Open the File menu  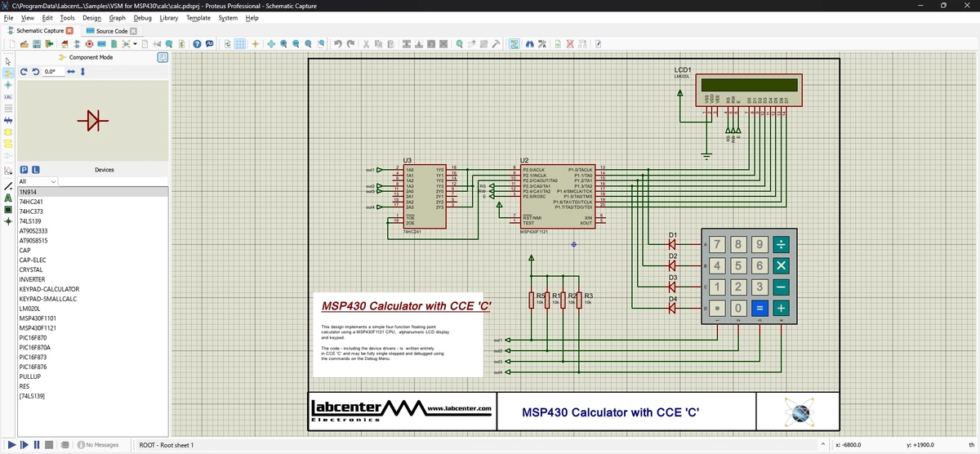pos(8,17)
